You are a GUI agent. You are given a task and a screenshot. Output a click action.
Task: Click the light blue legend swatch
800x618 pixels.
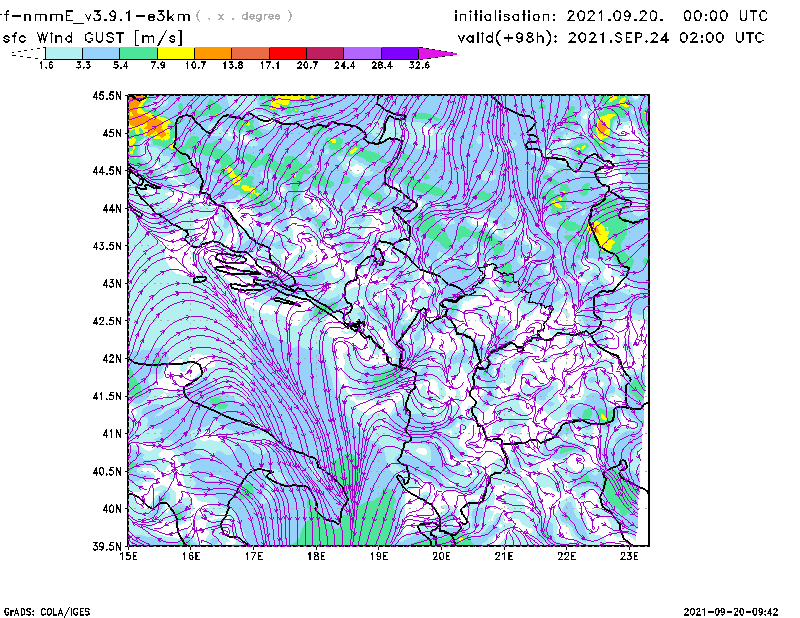(101, 53)
